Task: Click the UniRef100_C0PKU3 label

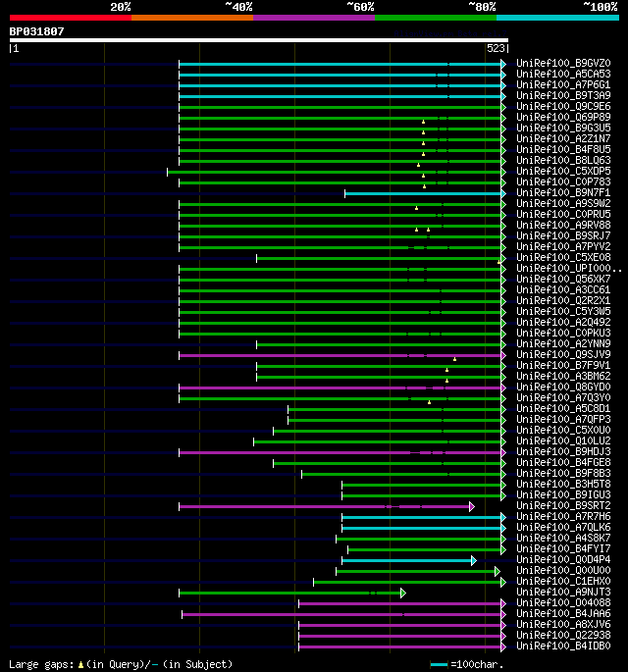Action: pos(563,334)
